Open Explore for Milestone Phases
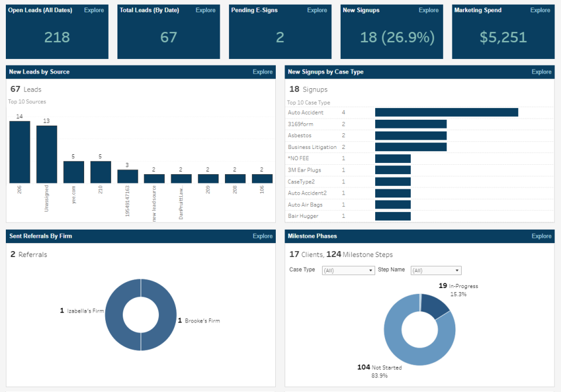561x392 pixels. click(x=541, y=236)
